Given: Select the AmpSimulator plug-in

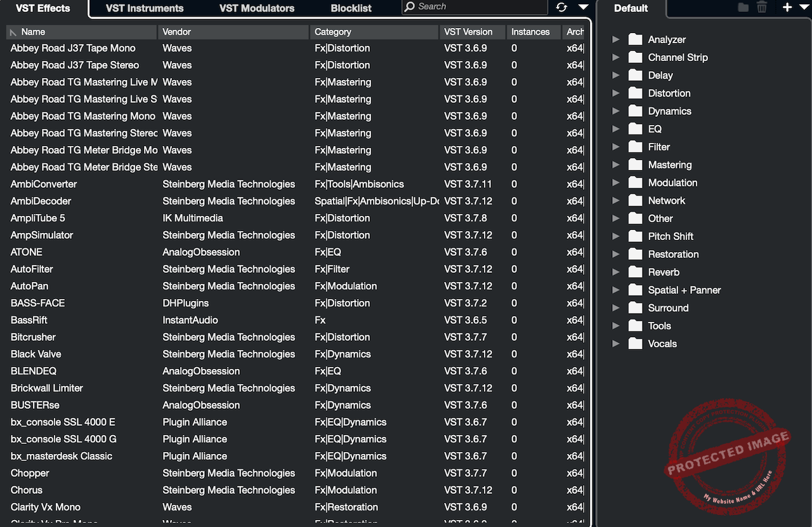Looking at the screenshot, I should point(296,235).
